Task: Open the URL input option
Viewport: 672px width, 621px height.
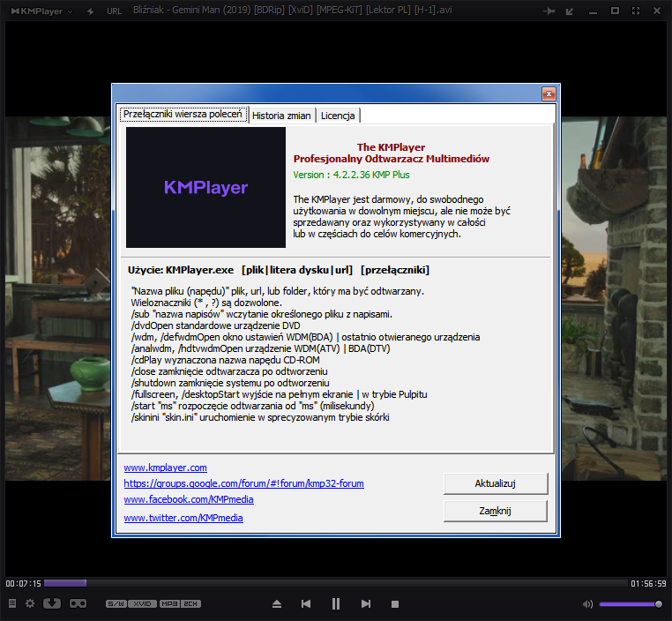Action: coord(114,11)
